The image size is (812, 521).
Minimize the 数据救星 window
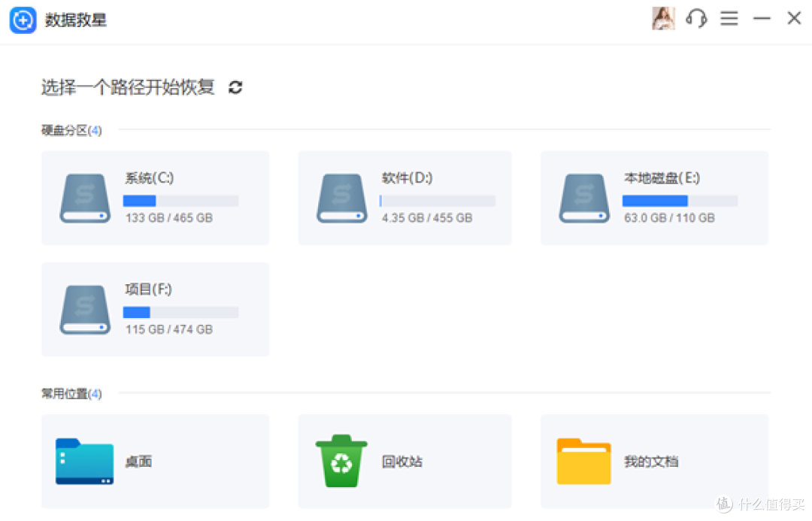[762, 19]
